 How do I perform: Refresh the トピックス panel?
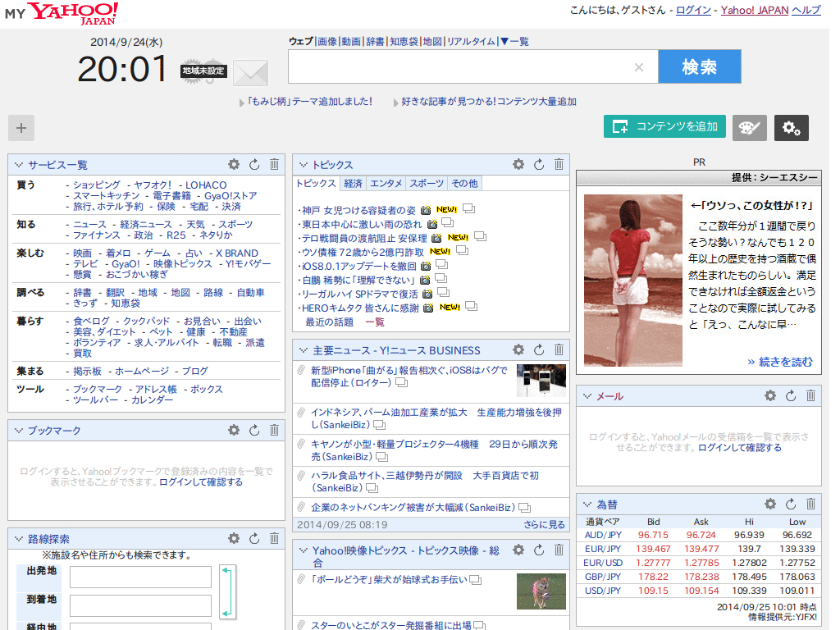[x=538, y=164]
